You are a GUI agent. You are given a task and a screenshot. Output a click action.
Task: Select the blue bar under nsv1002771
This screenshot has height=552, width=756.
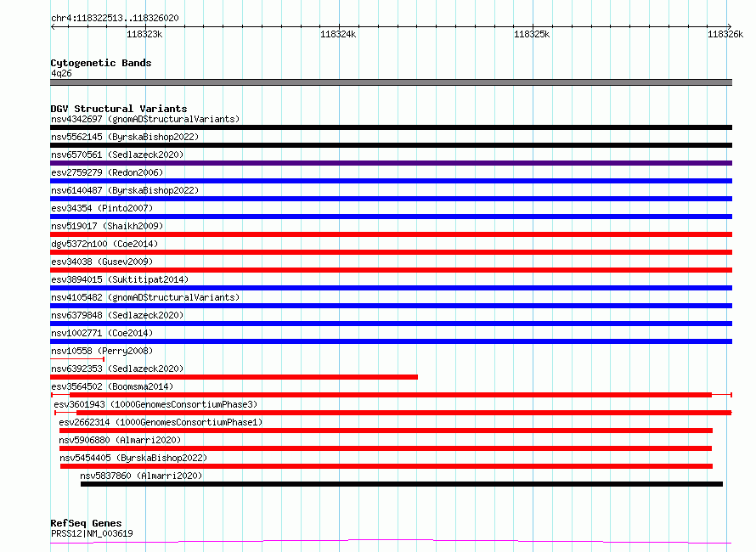[391, 341]
